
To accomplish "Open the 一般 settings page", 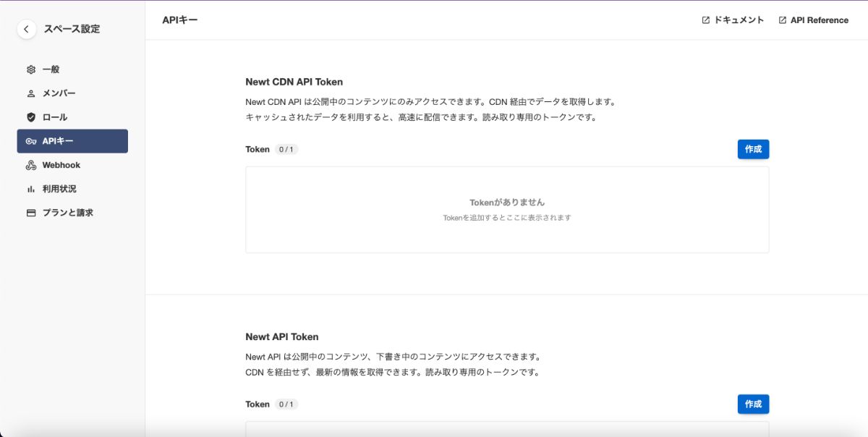I will [72, 69].
